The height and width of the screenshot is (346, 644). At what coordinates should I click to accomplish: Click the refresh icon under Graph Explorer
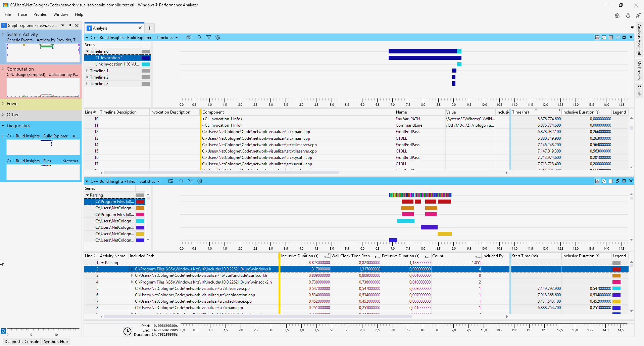tap(3, 331)
